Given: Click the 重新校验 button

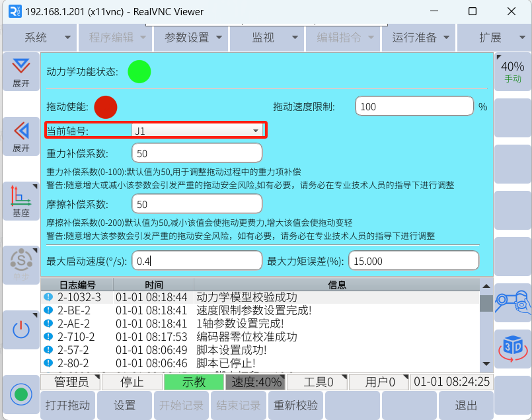Looking at the screenshot, I should tap(295, 405).
